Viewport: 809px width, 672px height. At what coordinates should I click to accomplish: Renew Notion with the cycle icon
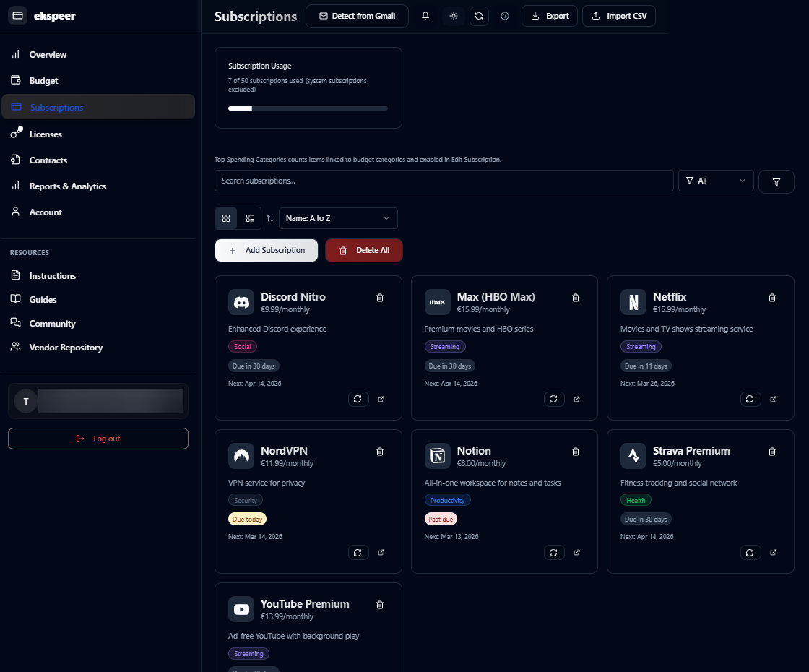(553, 553)
